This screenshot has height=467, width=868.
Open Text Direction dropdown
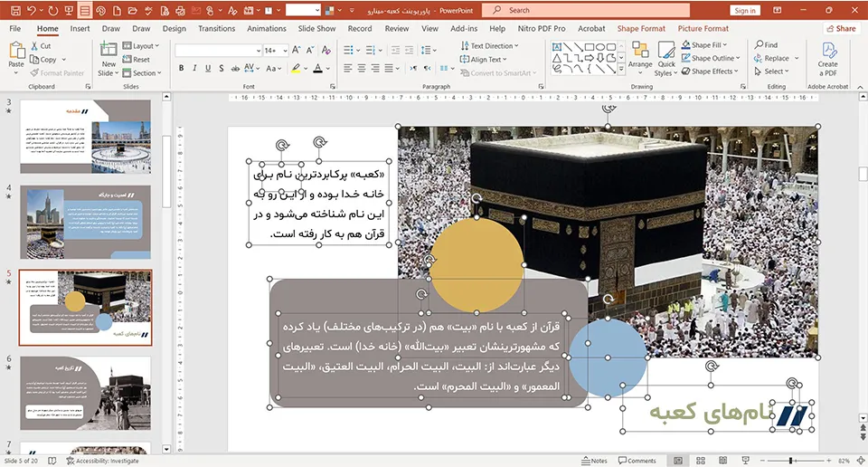pos(489,46)
